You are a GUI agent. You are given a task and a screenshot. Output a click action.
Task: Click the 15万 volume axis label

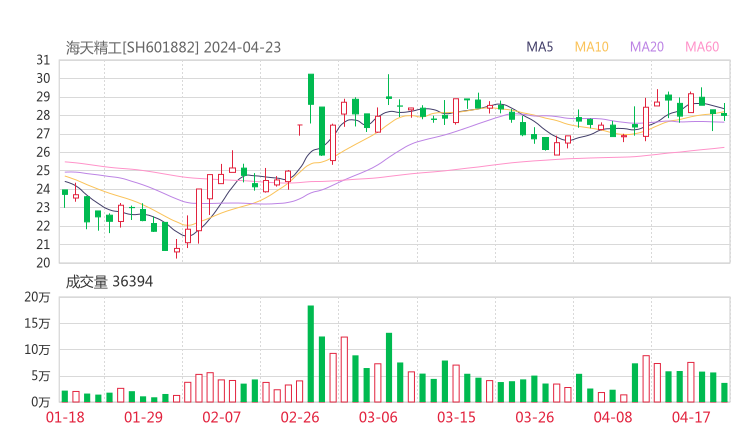coord(37,323)
